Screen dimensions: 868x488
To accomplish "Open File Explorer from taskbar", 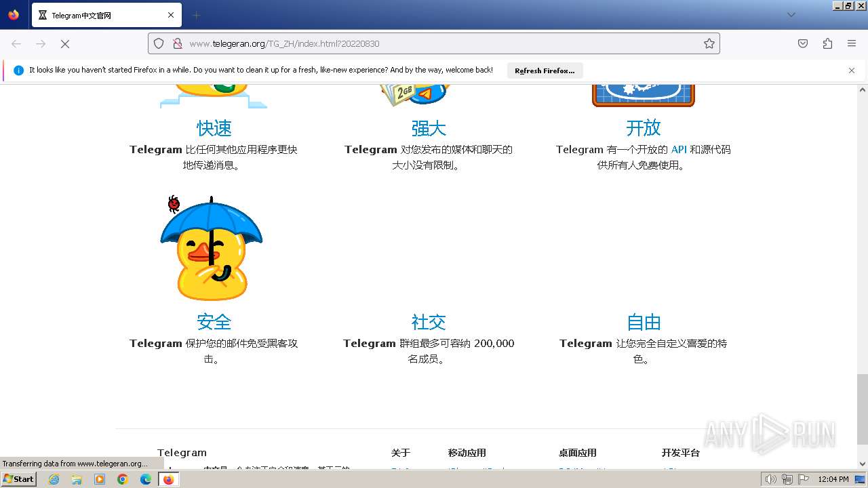I will (x=77, y=479).
